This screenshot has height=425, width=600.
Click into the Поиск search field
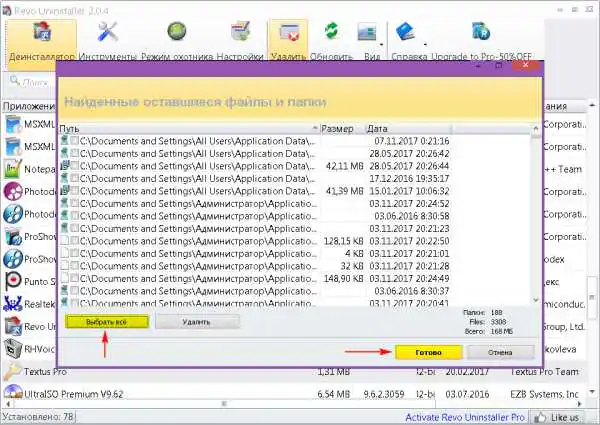point(35,82)
